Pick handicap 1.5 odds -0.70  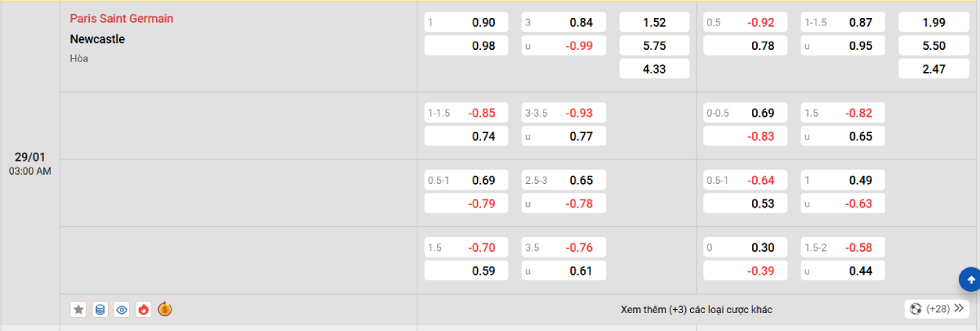pyautogui.click(x=466, y=248)
